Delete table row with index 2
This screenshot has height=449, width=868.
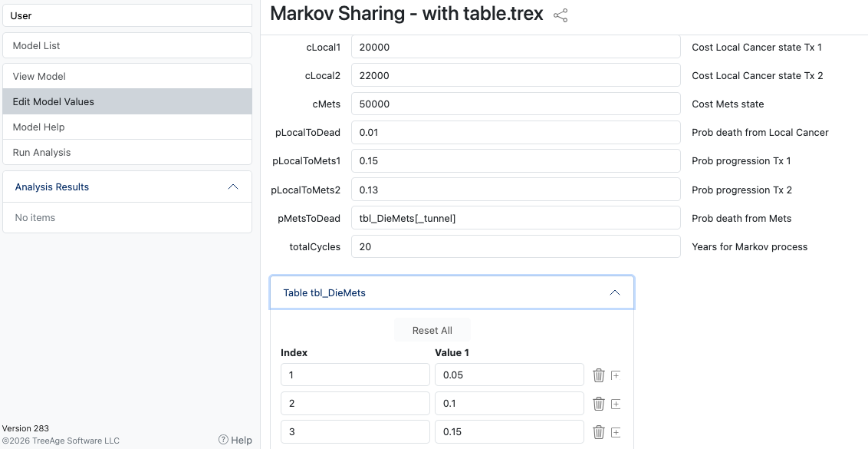[x=598, y=404]
